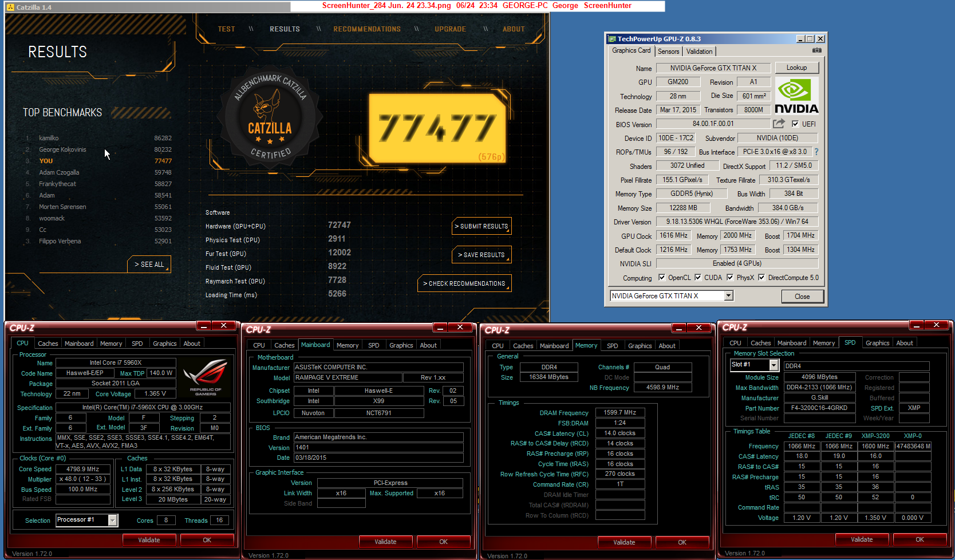Click the Lookup button in GPU-Z

796,68
